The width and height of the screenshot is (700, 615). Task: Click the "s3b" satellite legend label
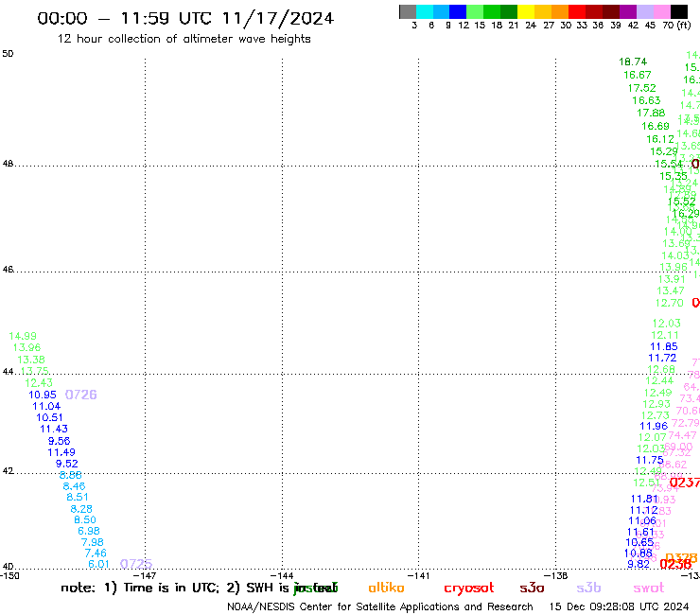pyautogui.click(x=588, y=588)
